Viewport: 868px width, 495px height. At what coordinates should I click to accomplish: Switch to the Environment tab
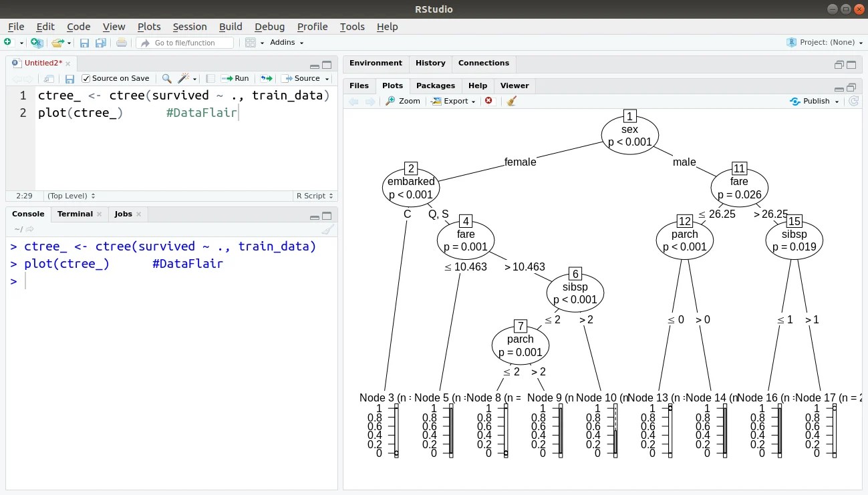pyautogui.click(x=376, y=63)
